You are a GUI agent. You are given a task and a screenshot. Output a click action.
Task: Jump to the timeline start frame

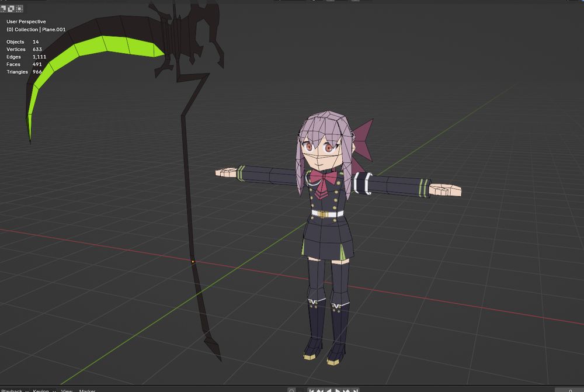click(x=311, y=390)
